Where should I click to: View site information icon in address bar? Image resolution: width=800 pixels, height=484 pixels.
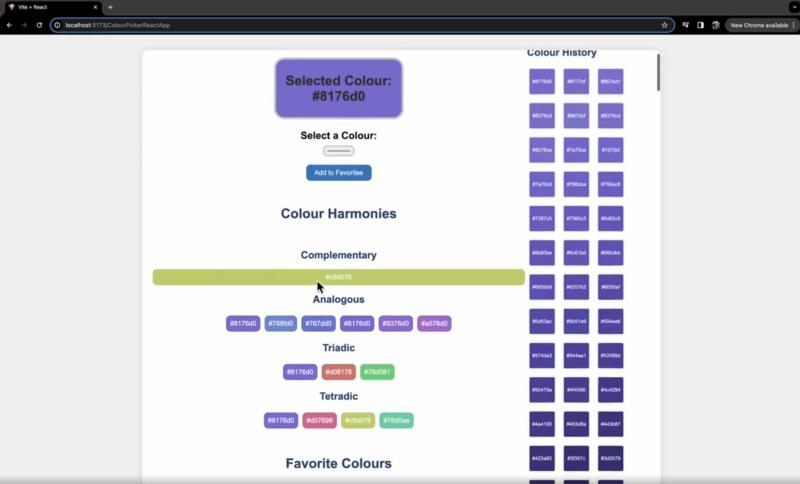coord(57,25)
